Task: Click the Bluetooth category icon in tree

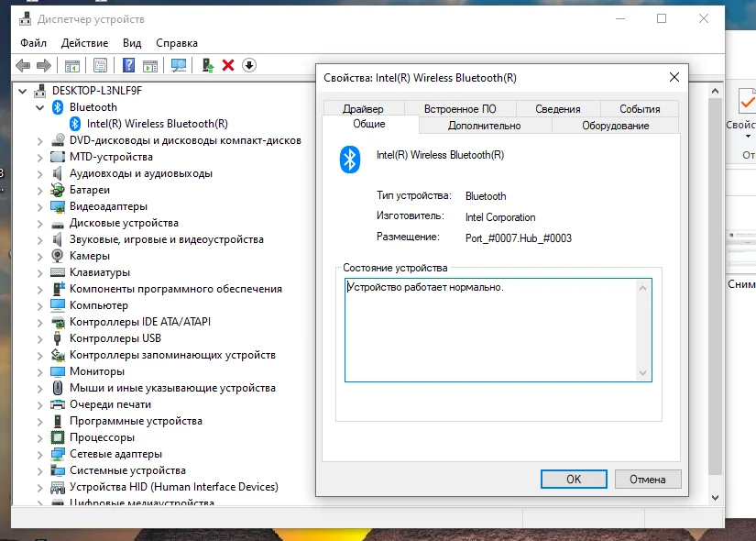Action: 58,107
